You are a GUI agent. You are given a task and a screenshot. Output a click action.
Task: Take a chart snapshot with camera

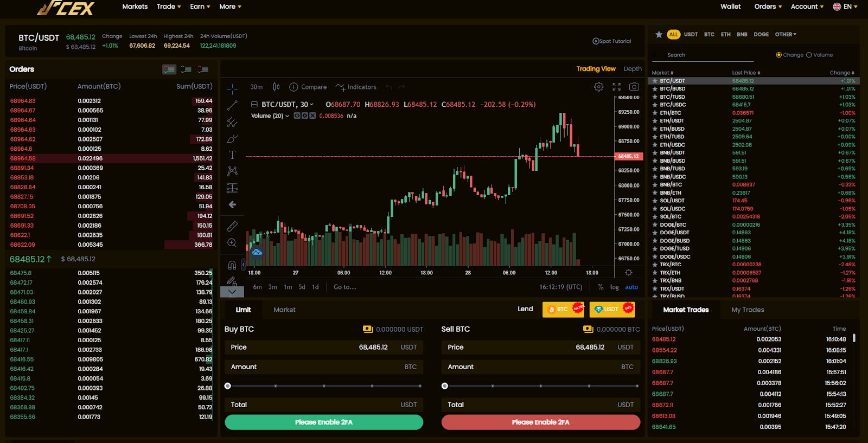tap(634, 87)
